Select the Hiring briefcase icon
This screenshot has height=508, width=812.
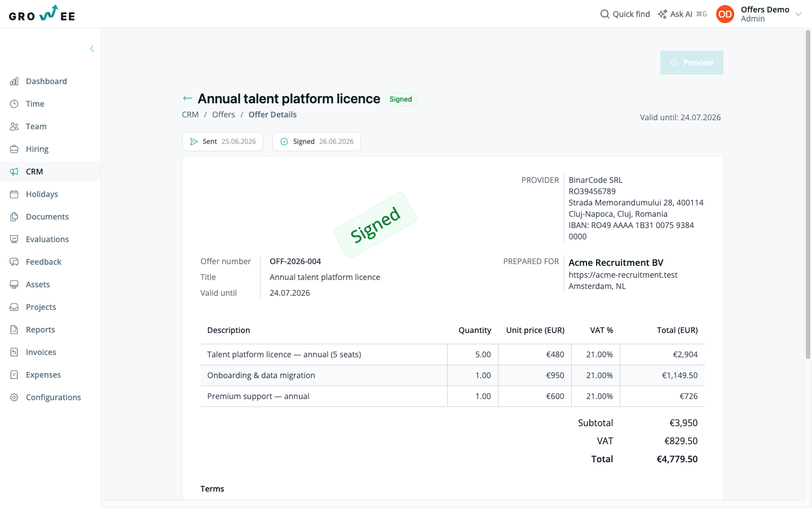(x=14, y=149)
